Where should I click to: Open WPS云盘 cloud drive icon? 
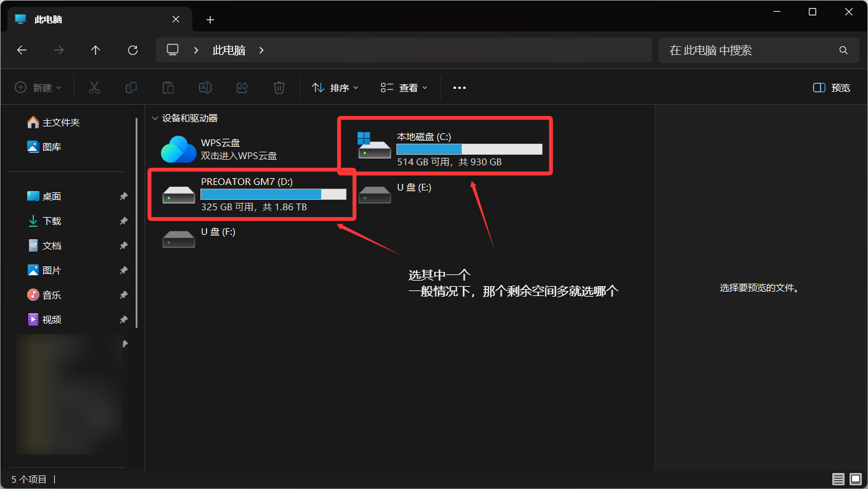(178, 149)
